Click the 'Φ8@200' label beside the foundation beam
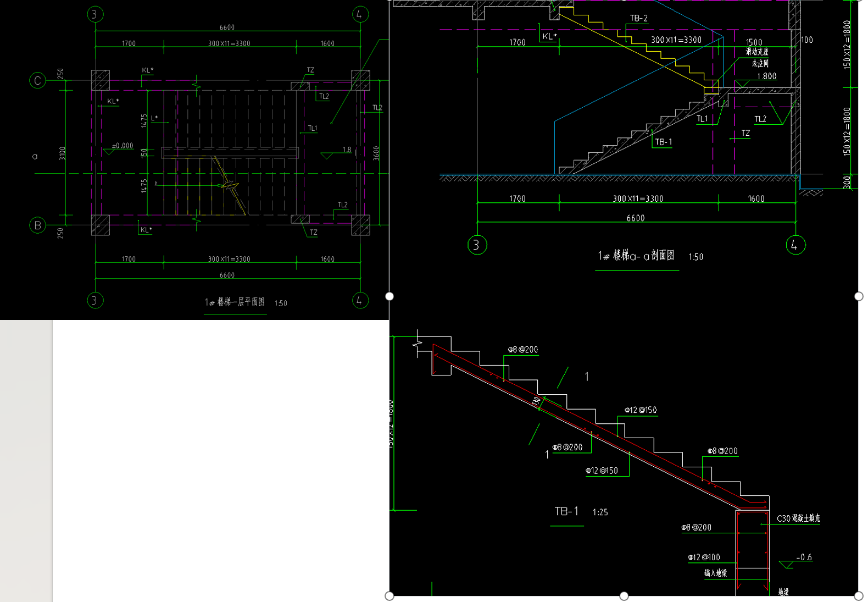 point(696,527)
